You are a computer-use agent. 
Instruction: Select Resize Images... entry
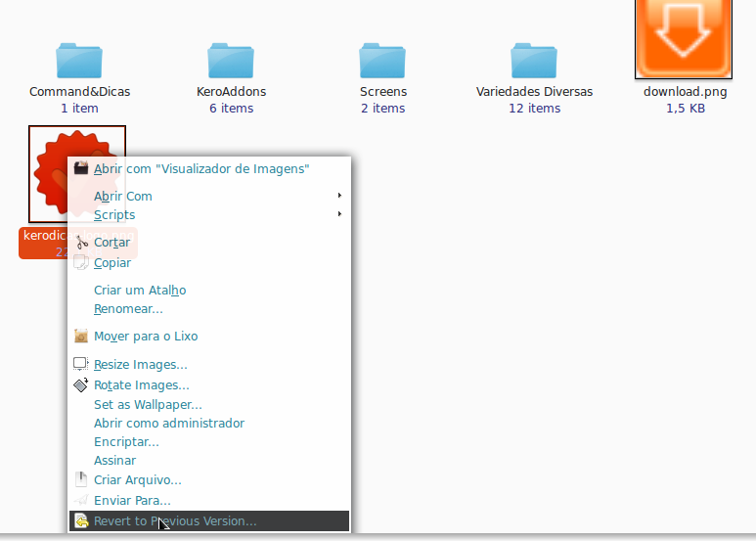coord(209,365)
